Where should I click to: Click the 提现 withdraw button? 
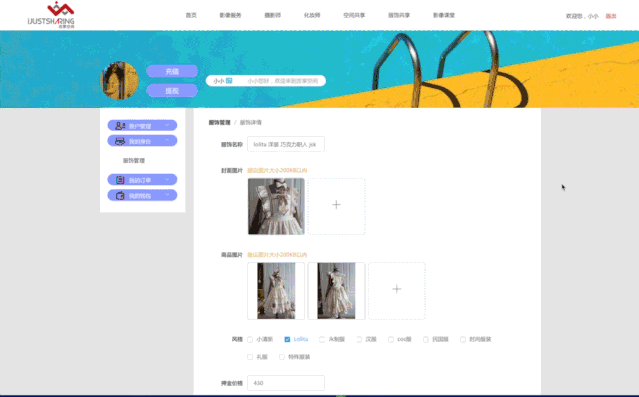point(172,90)
